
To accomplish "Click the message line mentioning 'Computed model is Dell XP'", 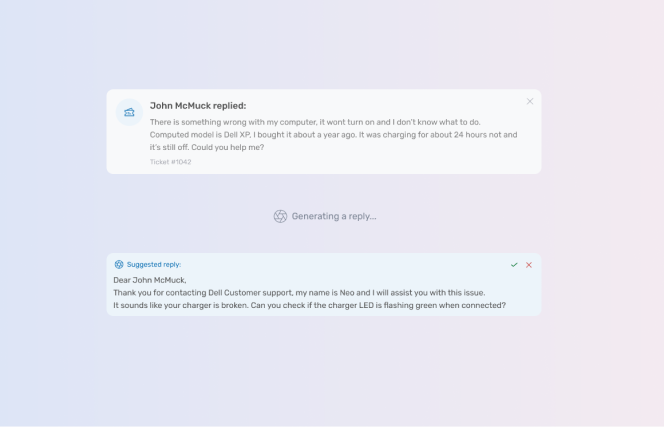I will [x=333, y=135].
